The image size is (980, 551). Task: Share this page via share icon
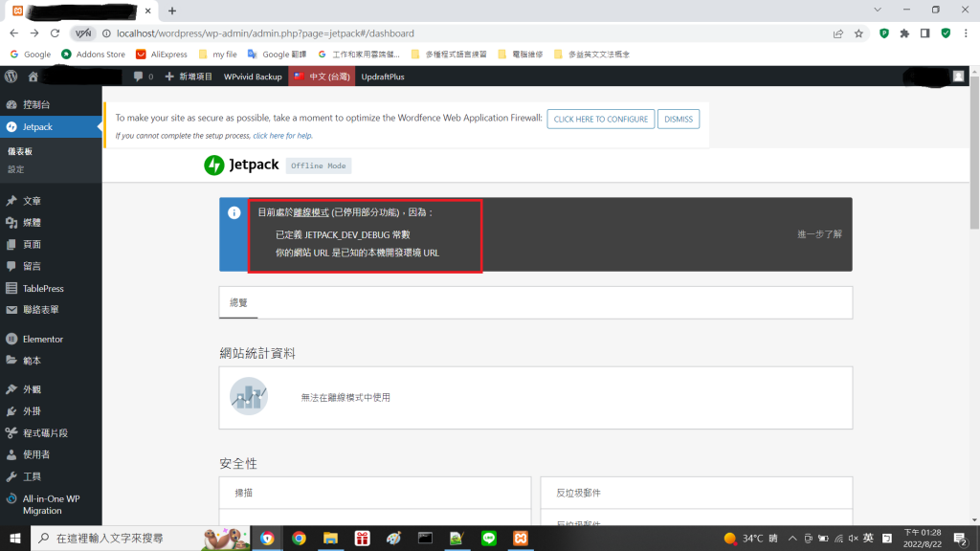coord(838,33)
